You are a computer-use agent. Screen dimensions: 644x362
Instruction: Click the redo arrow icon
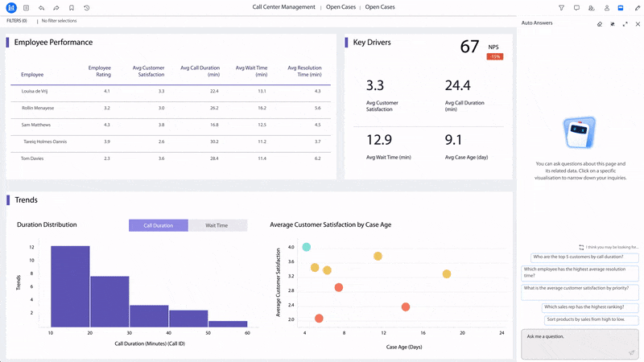56,8
